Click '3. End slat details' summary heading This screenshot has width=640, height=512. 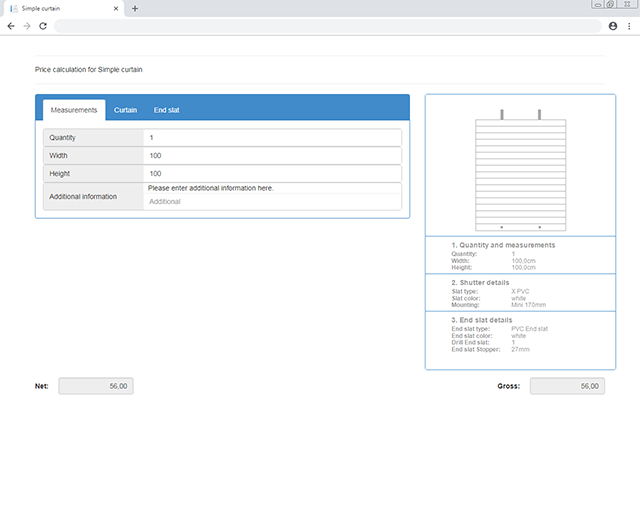[482, 320]
